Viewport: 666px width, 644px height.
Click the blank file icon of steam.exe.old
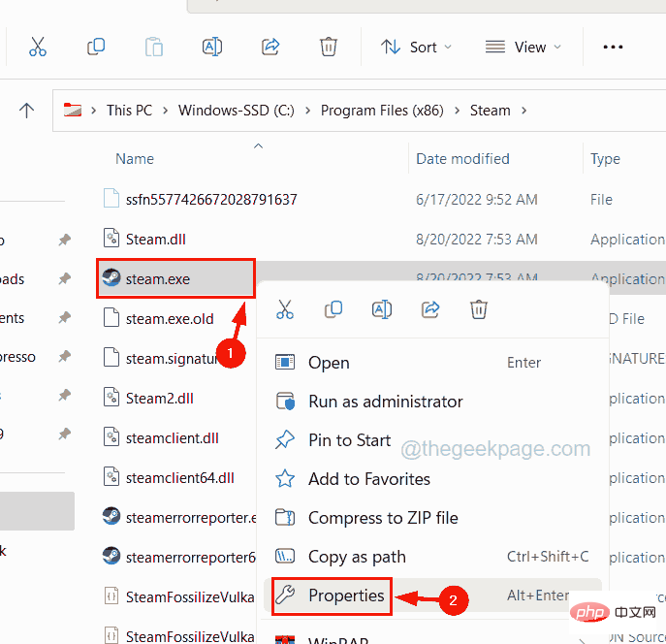111,318
